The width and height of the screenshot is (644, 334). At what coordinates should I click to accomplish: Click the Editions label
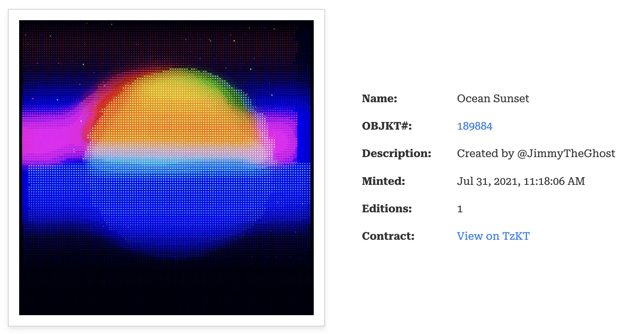click(386, 208)
